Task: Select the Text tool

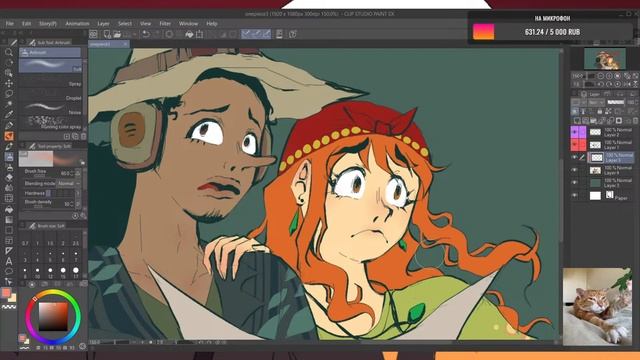Action: pos(9,261)
